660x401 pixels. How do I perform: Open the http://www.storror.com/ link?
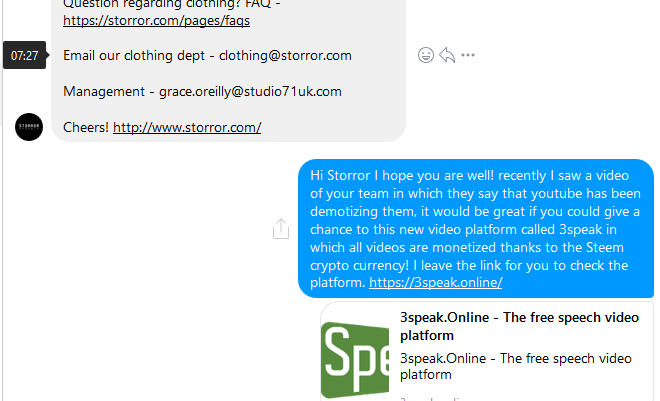coord(187,127)
